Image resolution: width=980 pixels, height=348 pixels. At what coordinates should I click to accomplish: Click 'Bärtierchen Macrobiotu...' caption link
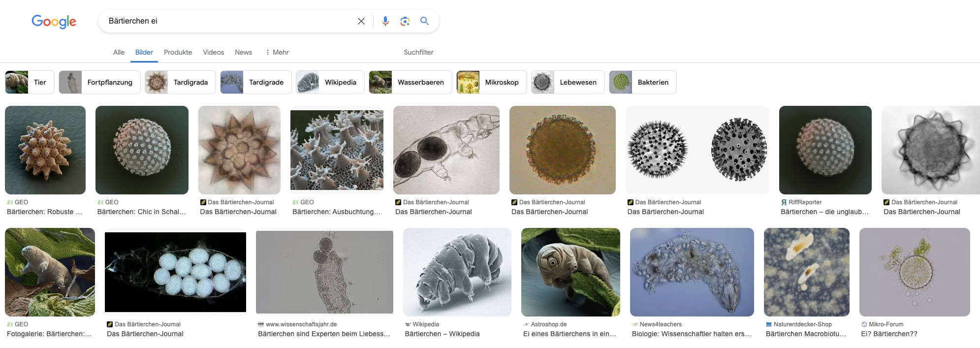pyautogui.click(x=806, y=334)
